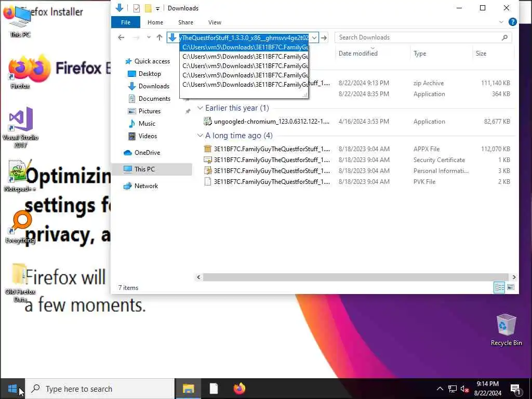Click the taskbar search box
532x399 pixels.
click(x=100, y=389)
